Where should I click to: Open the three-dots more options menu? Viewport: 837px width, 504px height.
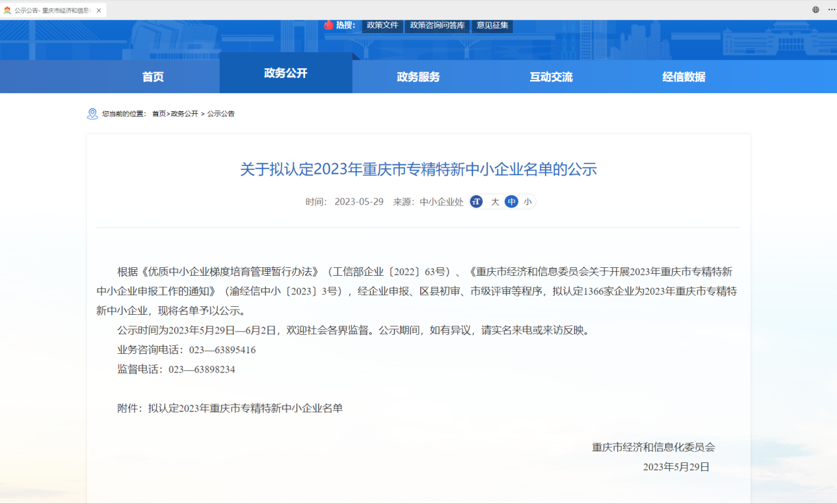click(x=831, y=10)
